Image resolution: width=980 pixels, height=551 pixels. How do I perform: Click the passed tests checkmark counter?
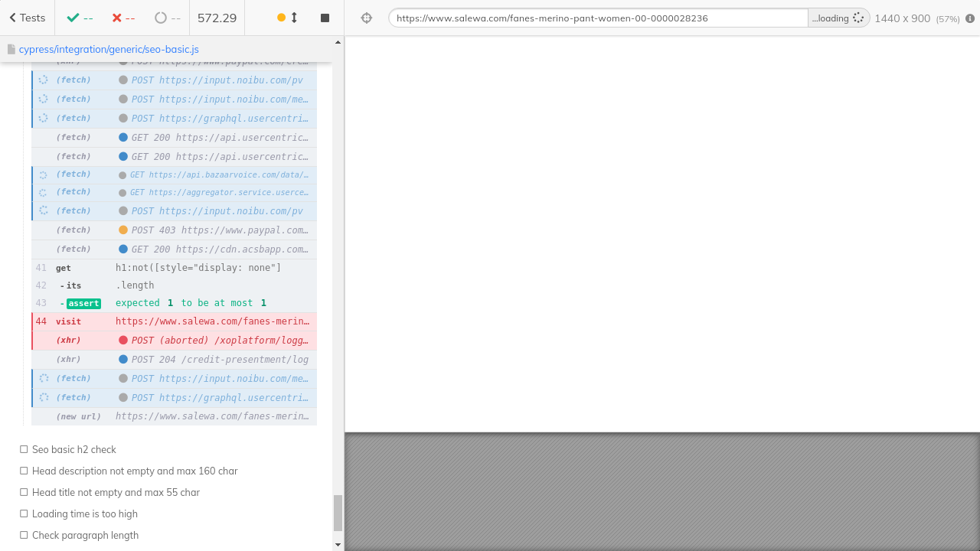80,18
